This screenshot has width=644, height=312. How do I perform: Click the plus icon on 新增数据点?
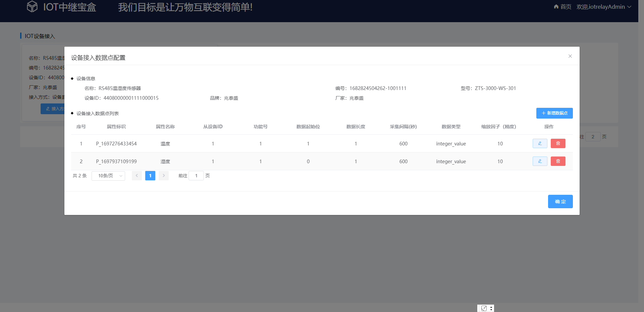[x=543, y=113]
